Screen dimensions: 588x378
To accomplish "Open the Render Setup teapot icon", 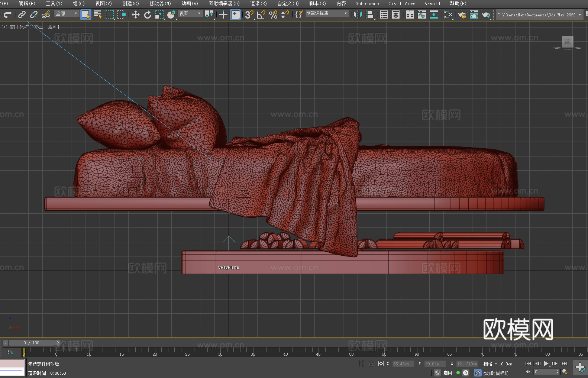I will [x=462, y=14].
